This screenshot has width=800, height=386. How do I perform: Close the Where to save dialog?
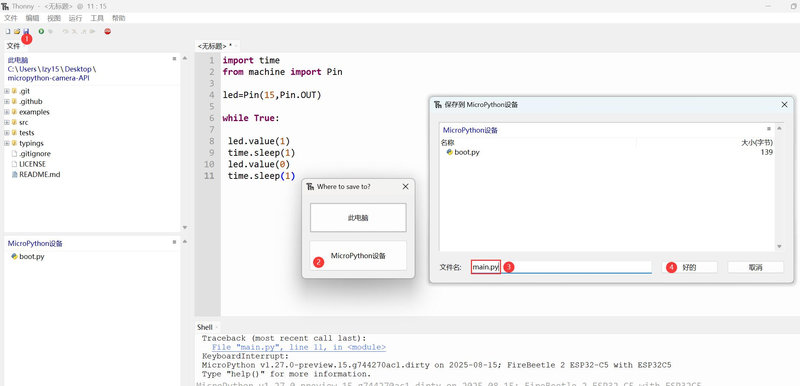pyautogui.click(x=406, y=187)
